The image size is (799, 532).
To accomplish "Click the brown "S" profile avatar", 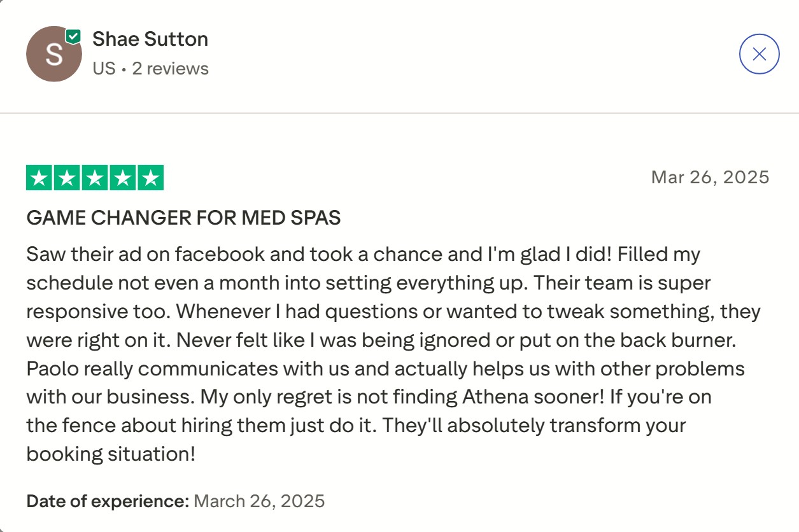I will pos(54,54).
